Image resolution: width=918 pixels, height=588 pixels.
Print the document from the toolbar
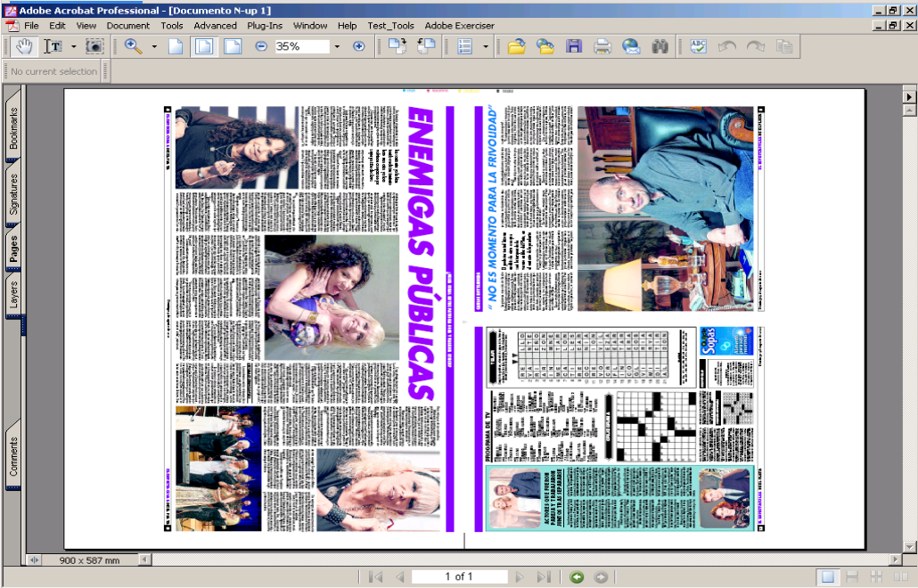point(603,47)
